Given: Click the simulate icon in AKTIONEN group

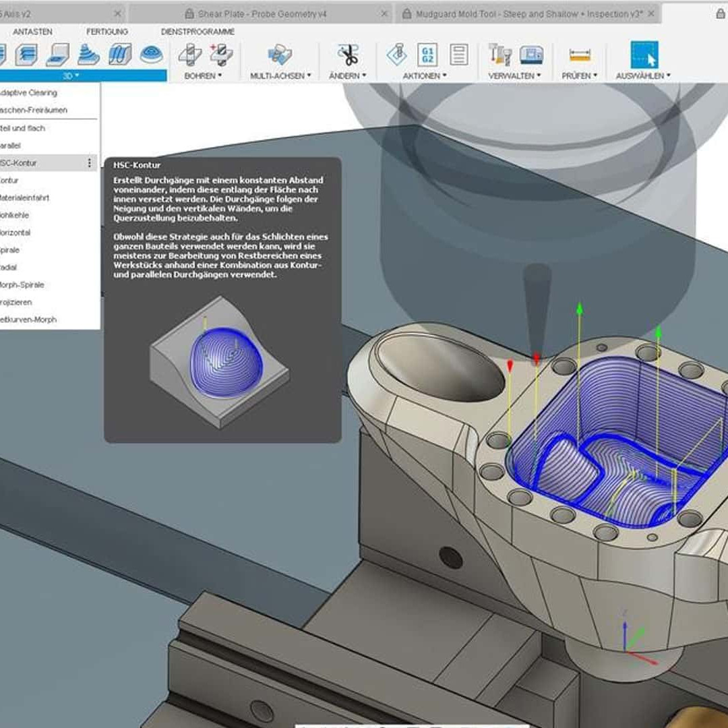Looking at the screenshot, I should [x=397, y=55].
